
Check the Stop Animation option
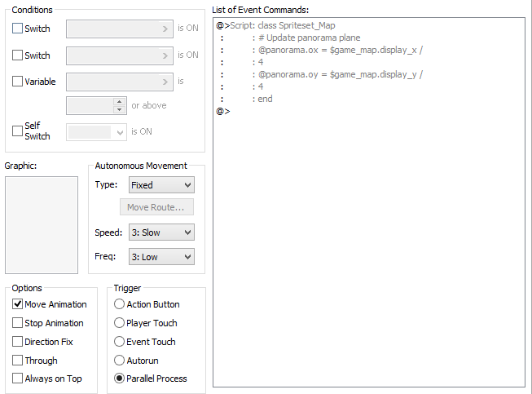(x=18, y=323)
